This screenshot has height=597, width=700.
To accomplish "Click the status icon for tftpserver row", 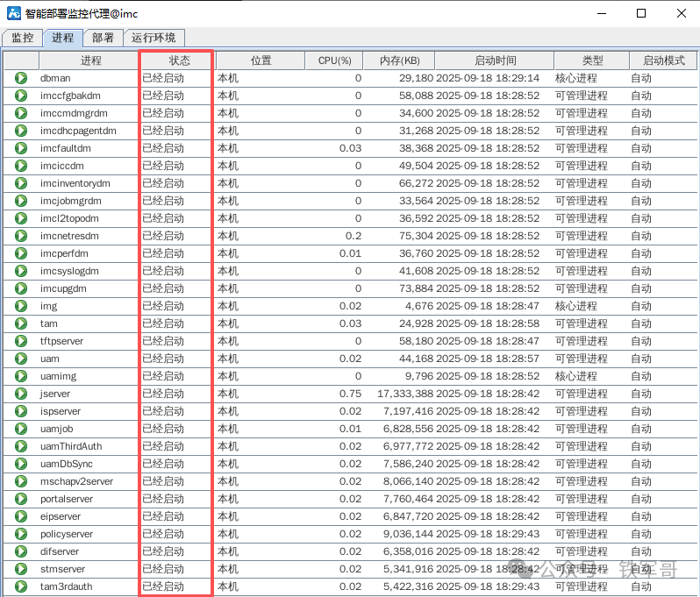I will 21,341.
